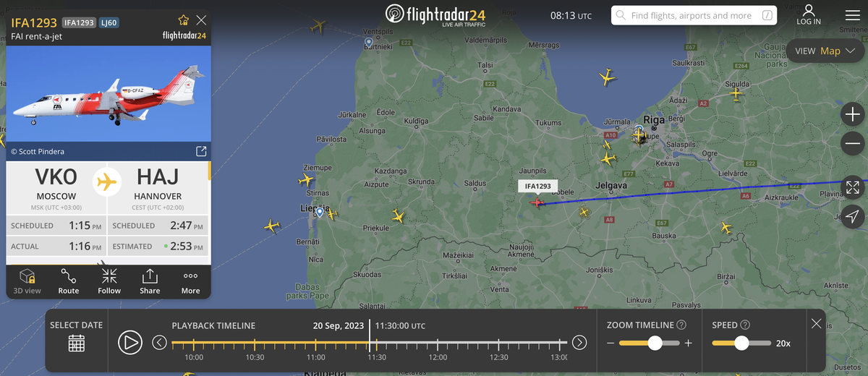This screenshot has height=376, width=868.
Task: Open the 3D view
Action: pos(27,281)
